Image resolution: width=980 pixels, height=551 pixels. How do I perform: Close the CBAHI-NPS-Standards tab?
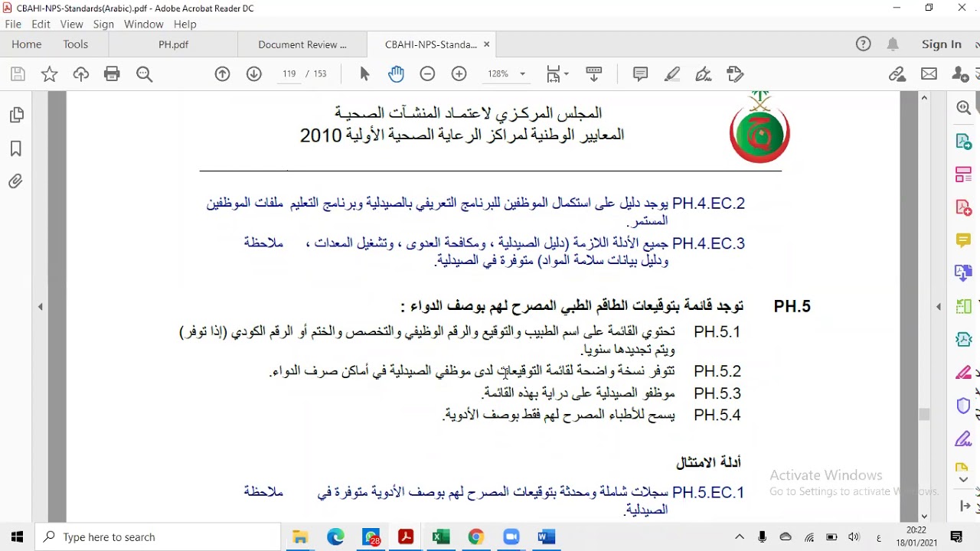coord(486,44)
